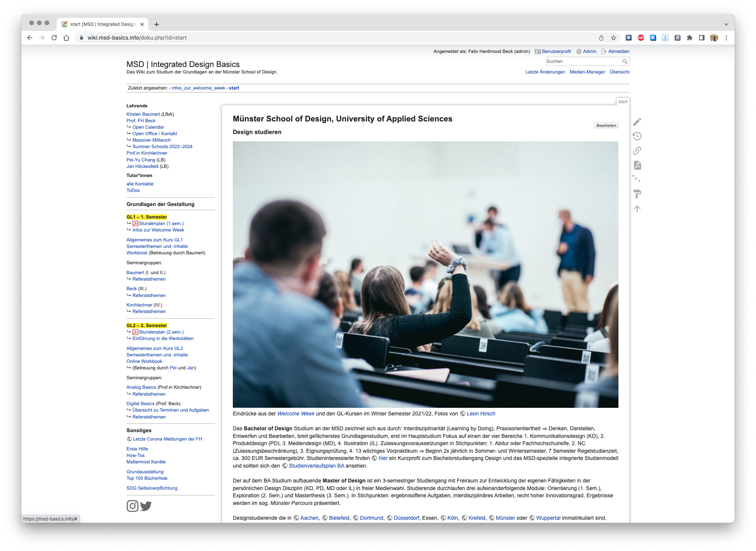756x551 pixels.
Task: Open the Chrome three-dot menu
Action: 726,38
